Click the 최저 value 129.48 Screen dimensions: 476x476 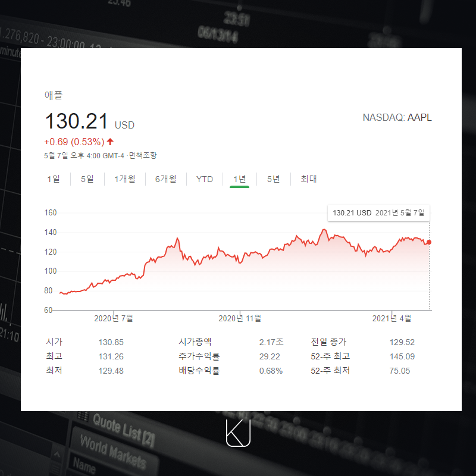[x=111, y=371]
